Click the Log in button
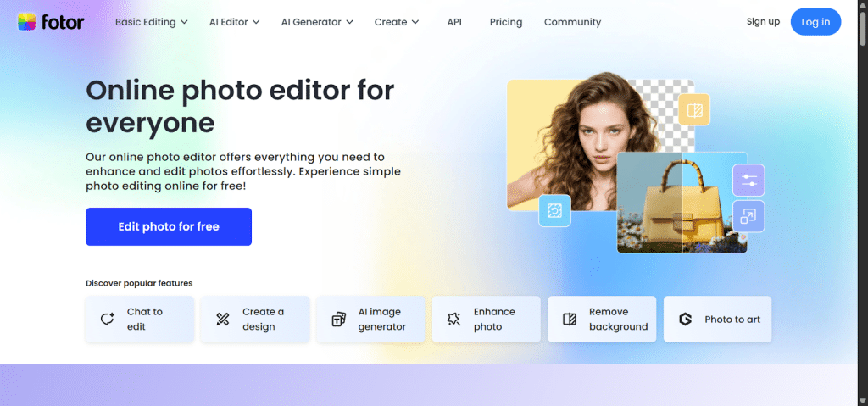Viewport: 868px width, 406px height. (x=816, y=22)
